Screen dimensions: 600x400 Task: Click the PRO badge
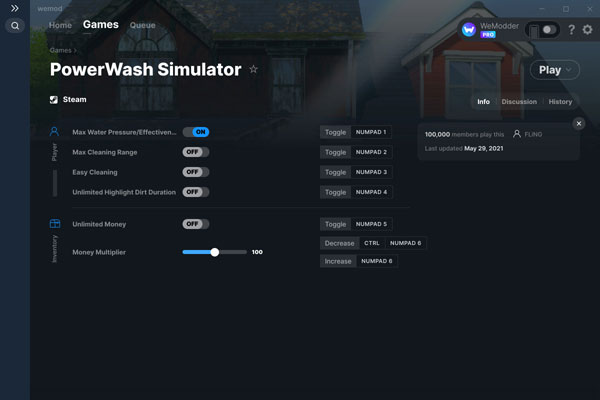pos(488,35)
